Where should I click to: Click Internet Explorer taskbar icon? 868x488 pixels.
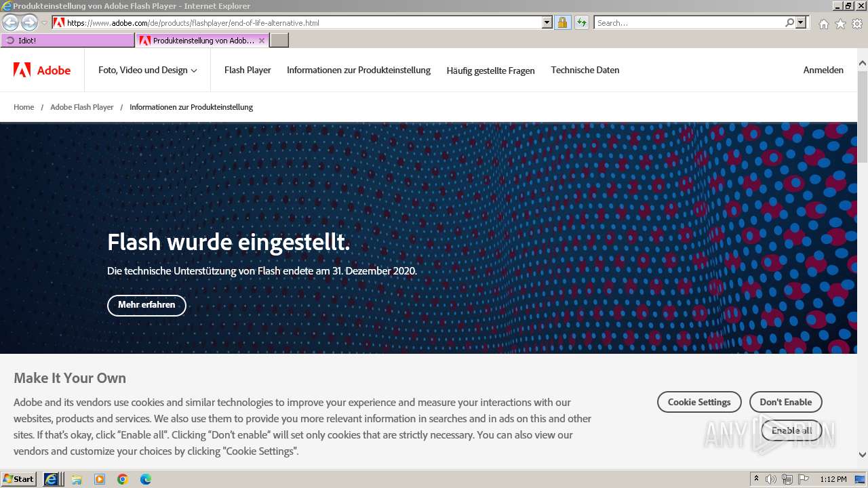pyautogui.click(x=52, y=479)
